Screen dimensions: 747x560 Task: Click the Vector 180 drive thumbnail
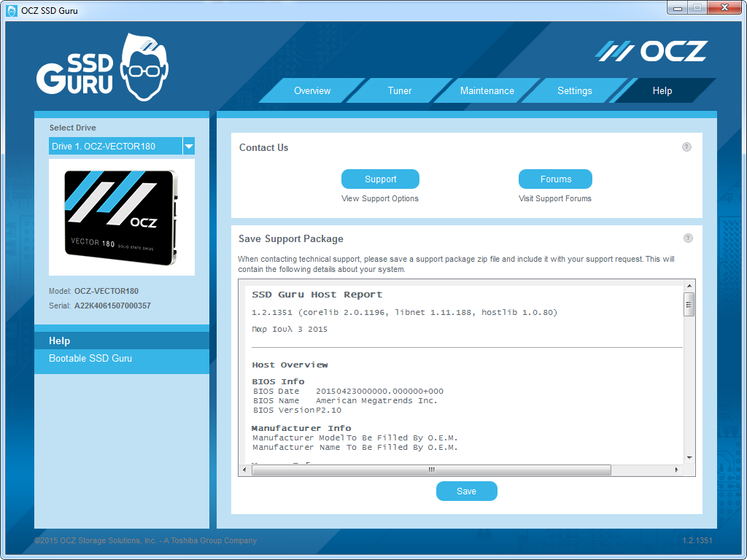tap(122, 217)
